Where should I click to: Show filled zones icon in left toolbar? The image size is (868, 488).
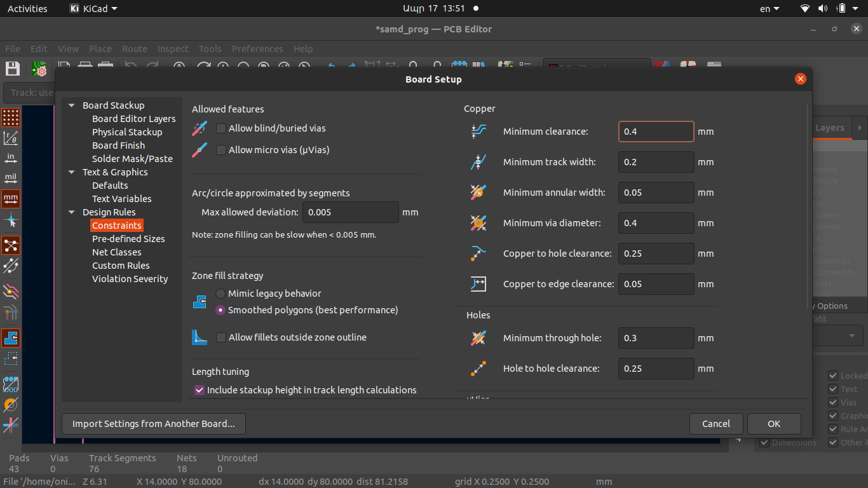(11, 338)
